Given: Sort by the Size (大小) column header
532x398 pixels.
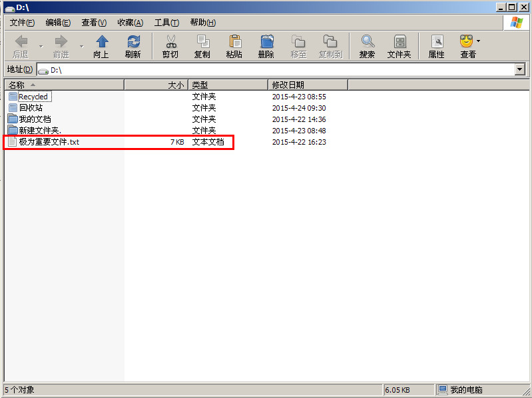Looking at the screenshot, I should point(156,85).
